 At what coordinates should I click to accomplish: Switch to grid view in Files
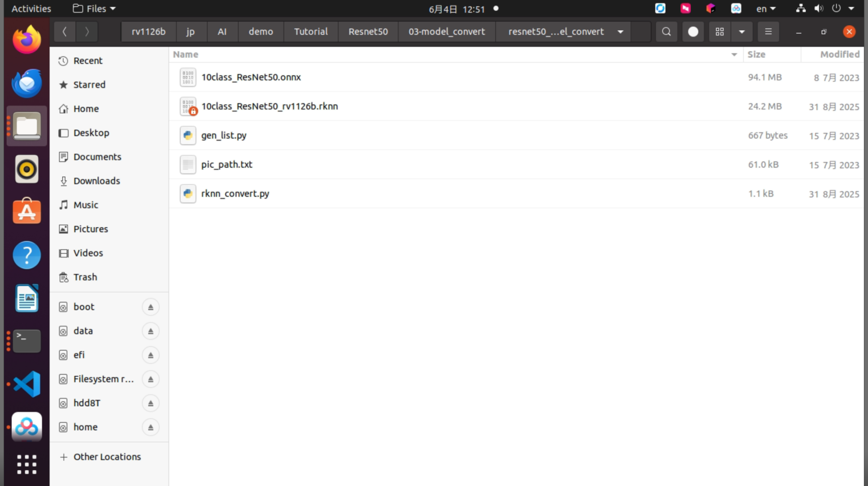720,32
